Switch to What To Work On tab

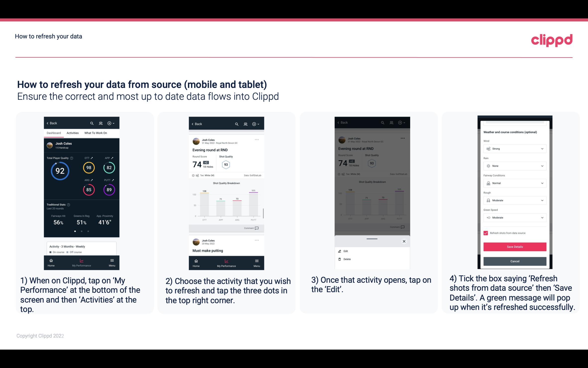point(96,133)
